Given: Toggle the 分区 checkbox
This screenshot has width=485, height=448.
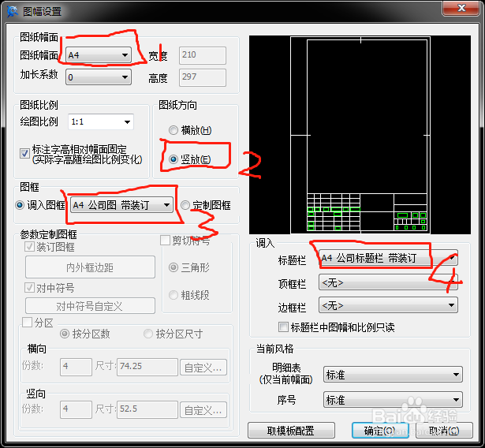Looking at the screenshot, I should point(28,322).
